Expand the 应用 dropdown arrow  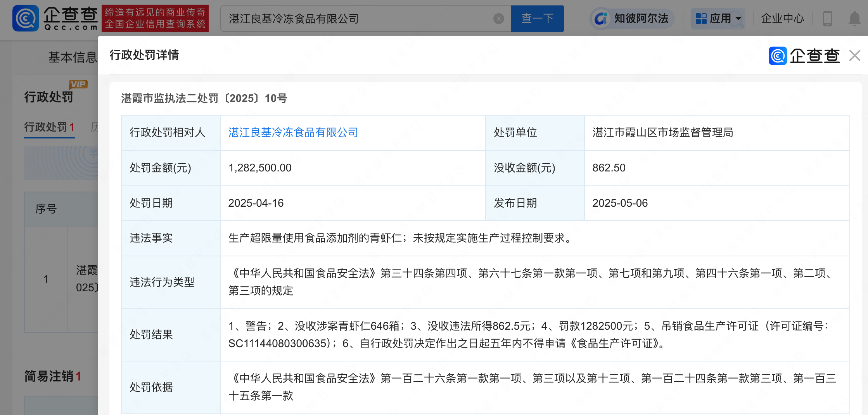[x=738, y=19]
